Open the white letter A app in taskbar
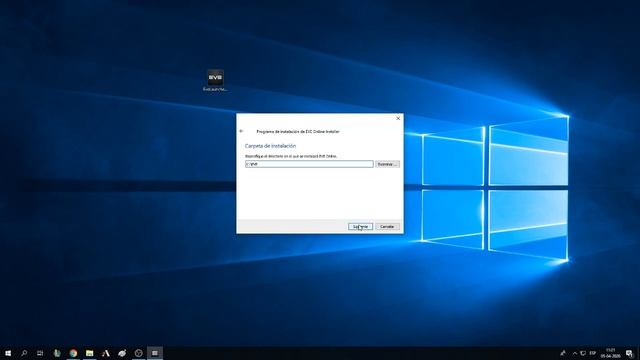 point(106,353)
